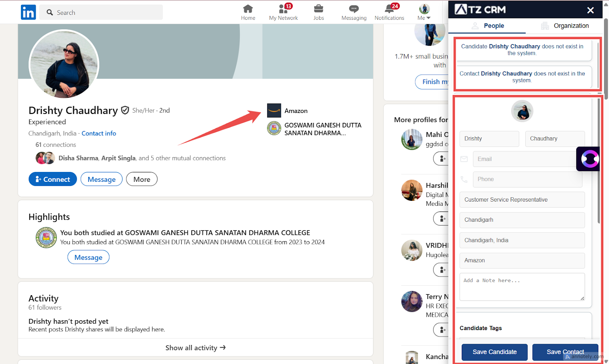Click the envelope icon beside Email

pos(464,159)
